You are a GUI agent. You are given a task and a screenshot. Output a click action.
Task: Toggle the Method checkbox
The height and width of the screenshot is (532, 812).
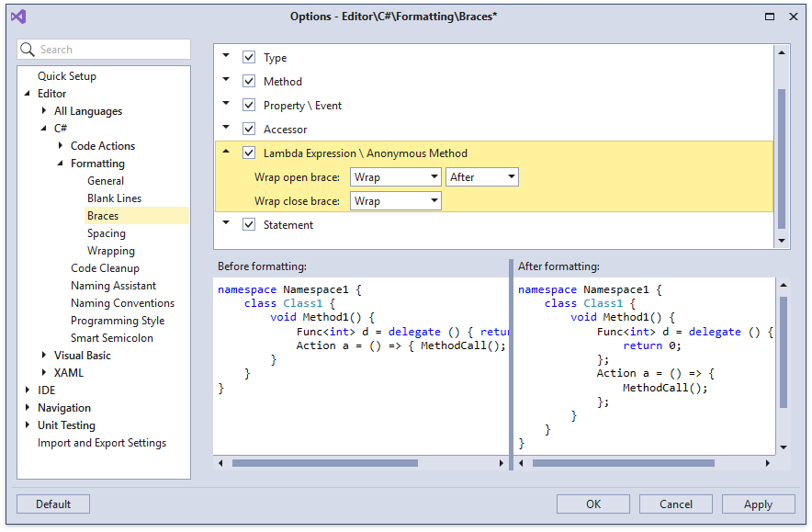coord(249,81)
